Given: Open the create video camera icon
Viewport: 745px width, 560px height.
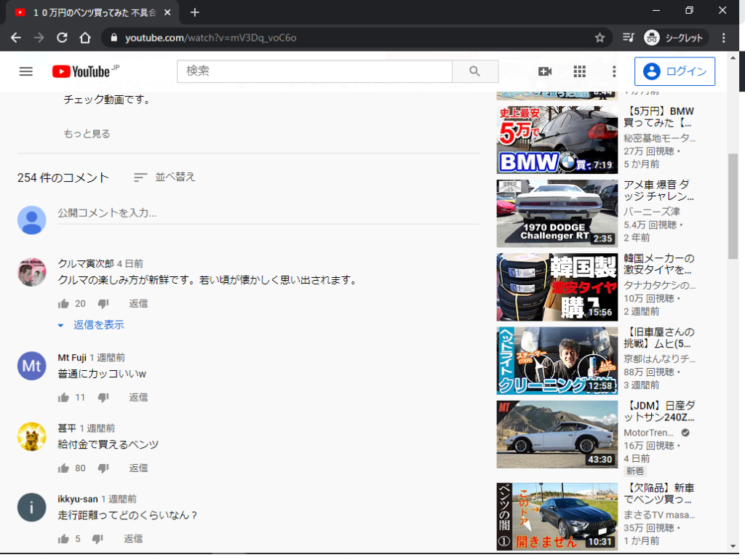Looking at the screenshot, I should tap(544, 71).
